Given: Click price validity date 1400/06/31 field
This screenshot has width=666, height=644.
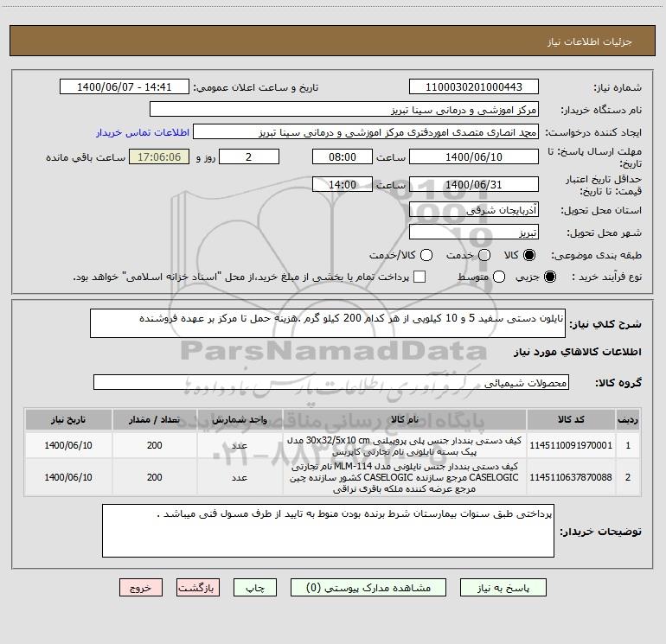Looking at the screenshot, I should click(474, 184).
